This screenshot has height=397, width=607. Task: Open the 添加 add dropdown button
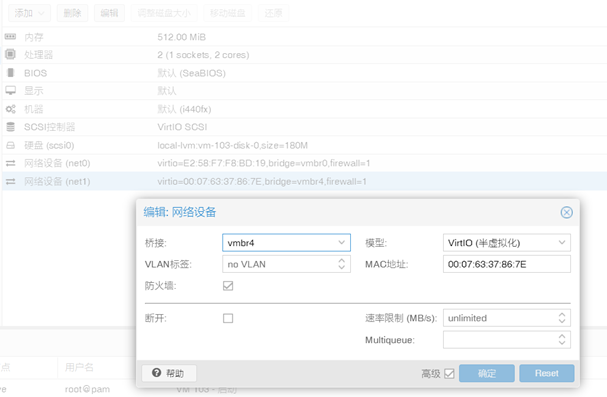point(29,13)
